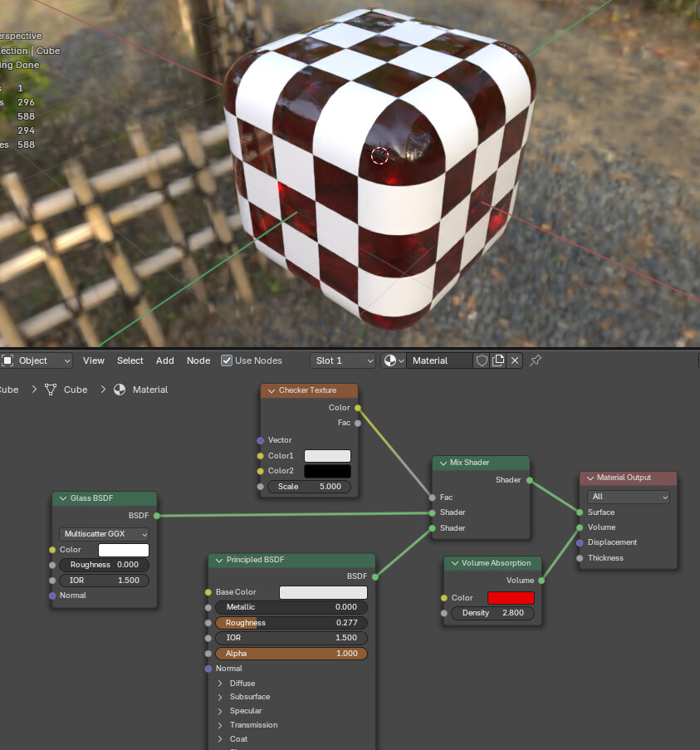This screenshot has height=750, width=700.
Task: Expand the Coat panel in Principled BSDF
Action: 220,739
